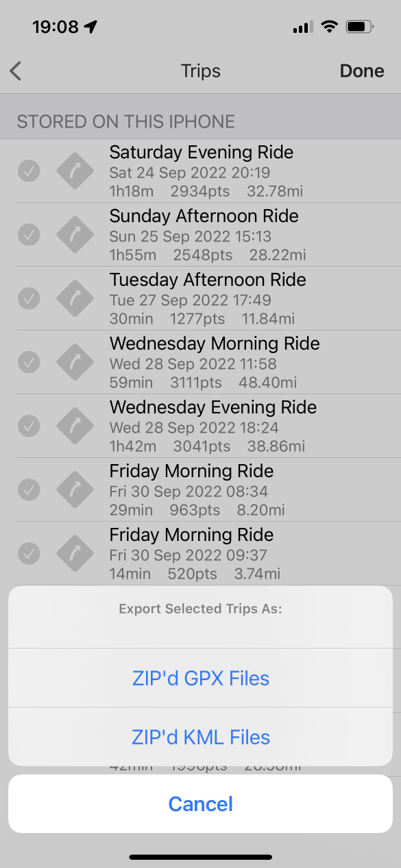Tap the STORED ON THIS IPHONE section header

coord(121,121)
